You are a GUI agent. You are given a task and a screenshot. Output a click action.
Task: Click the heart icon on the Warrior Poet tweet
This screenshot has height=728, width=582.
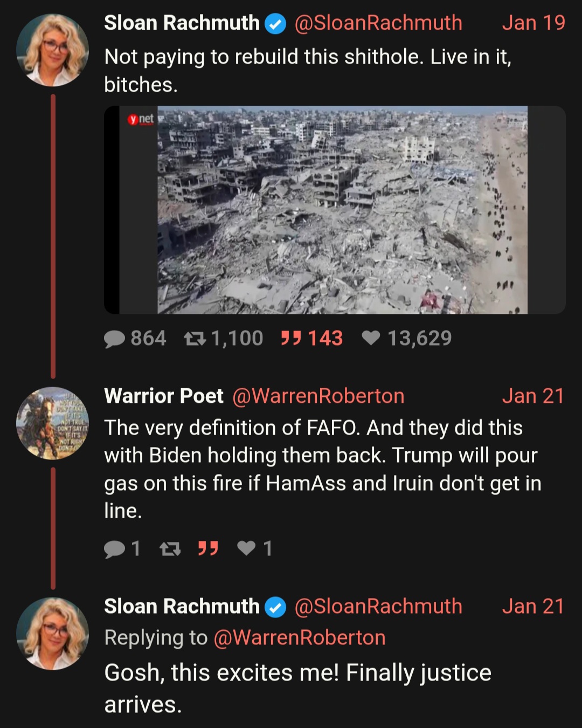pos(247,548)
